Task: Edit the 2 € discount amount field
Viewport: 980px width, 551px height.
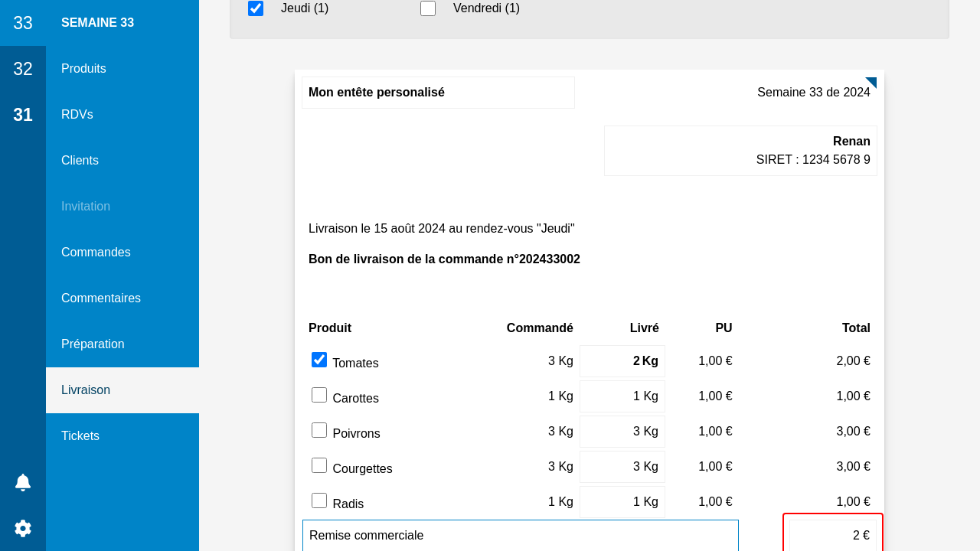Action: (x=832, y=536)
